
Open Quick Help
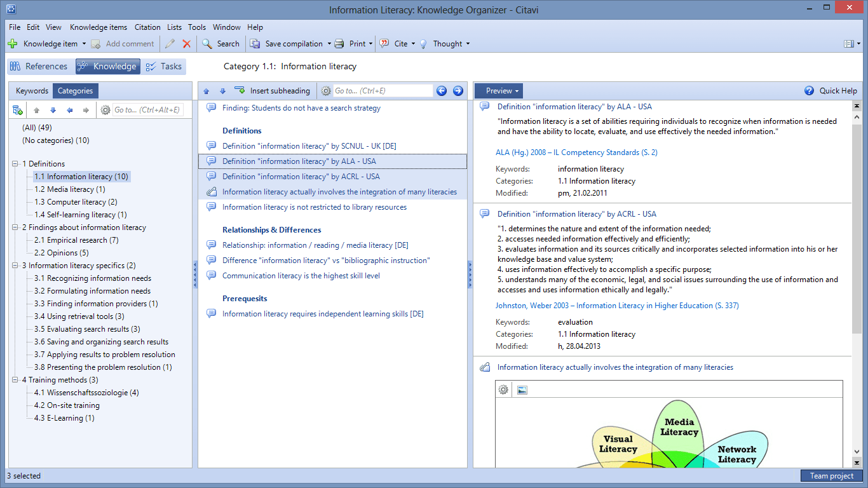(831, 91)
